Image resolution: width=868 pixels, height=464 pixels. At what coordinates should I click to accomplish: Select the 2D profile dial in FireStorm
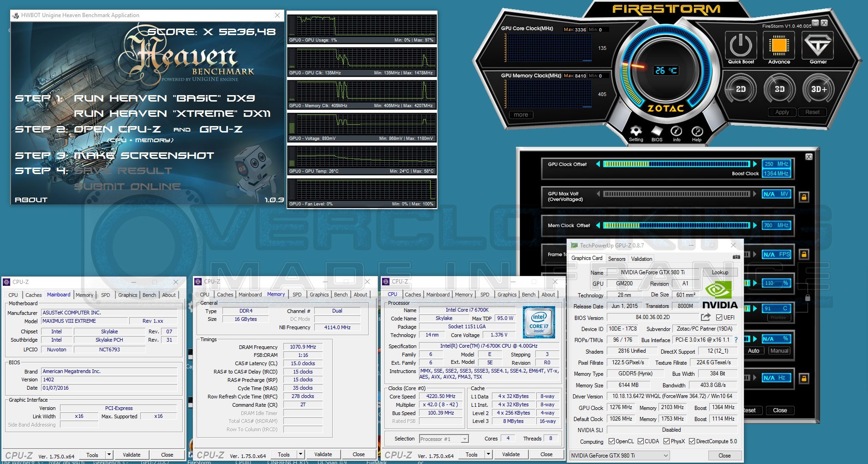point(741,89)
